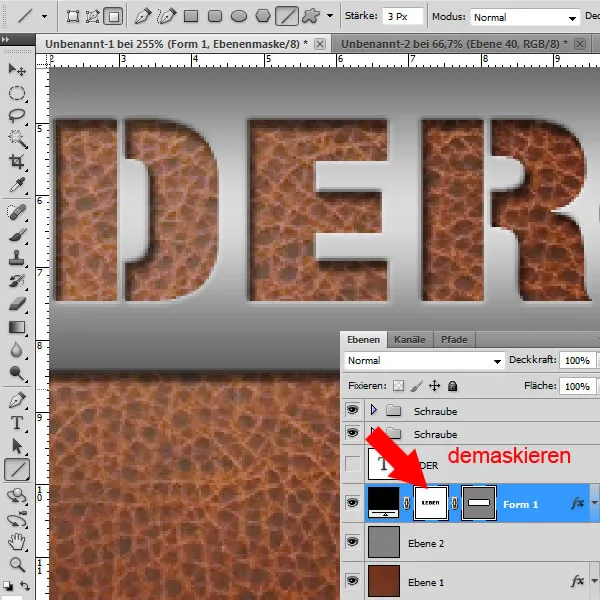Choose the Zoom magnifier tool
The image size is (600, 600).
(x=17, y=565)
